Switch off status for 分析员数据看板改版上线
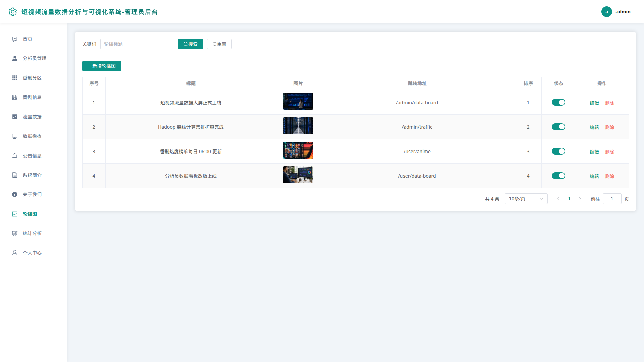 [558, 176]
